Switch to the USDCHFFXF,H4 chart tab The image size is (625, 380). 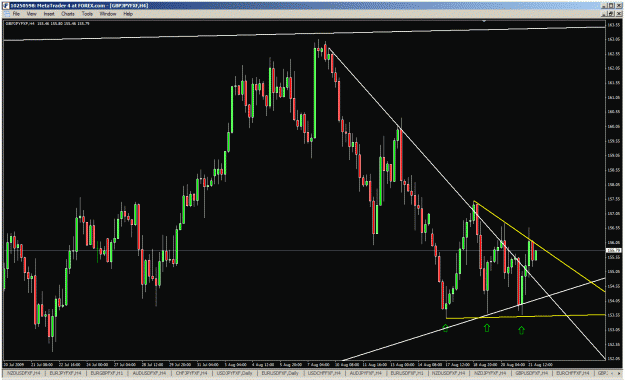324,373
